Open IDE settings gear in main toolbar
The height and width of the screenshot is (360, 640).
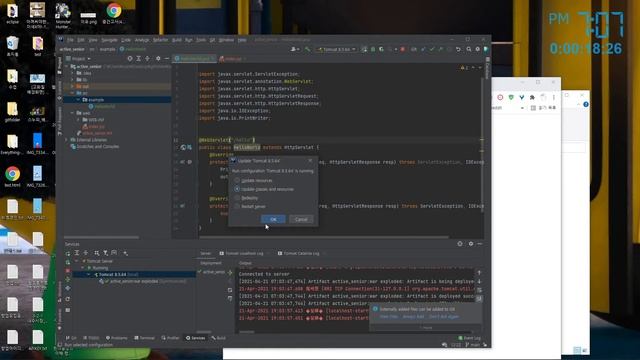(477, 49)
